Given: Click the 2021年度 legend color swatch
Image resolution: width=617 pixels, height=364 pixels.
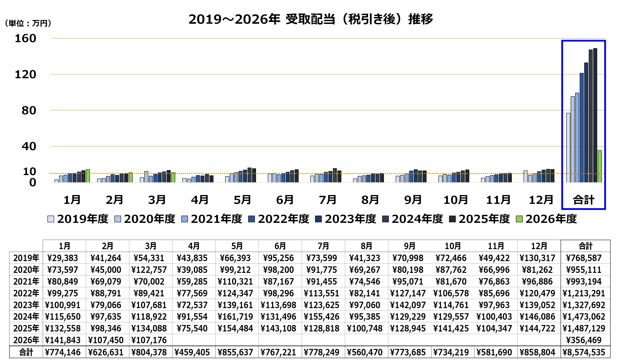Looking at the screenshot, I should pyautogui.click(x=185, y=219).
